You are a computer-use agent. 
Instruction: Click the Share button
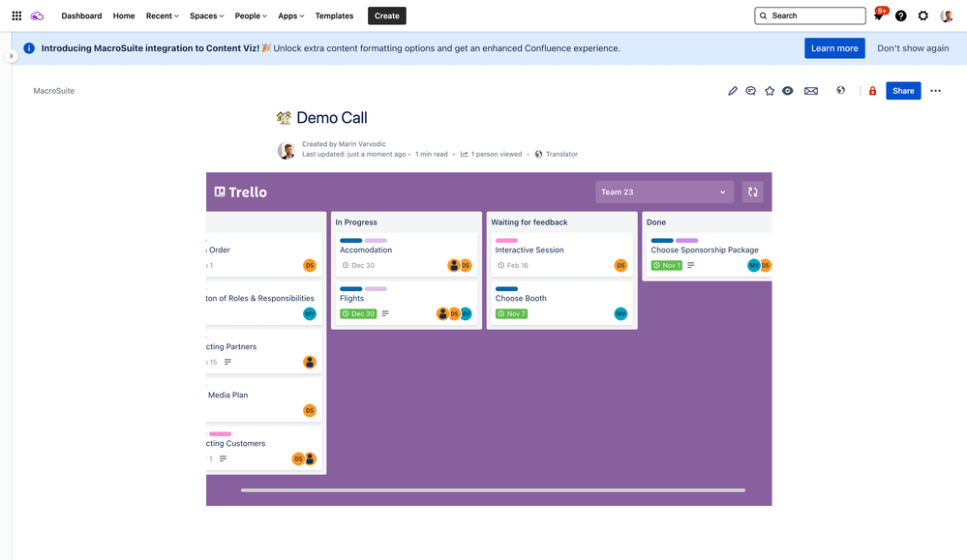coord(903,91)
